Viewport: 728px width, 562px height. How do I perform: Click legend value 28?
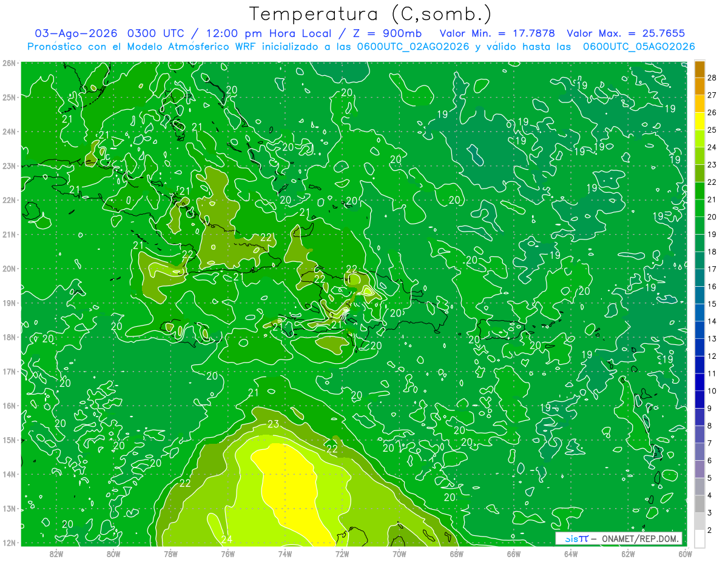712,78
